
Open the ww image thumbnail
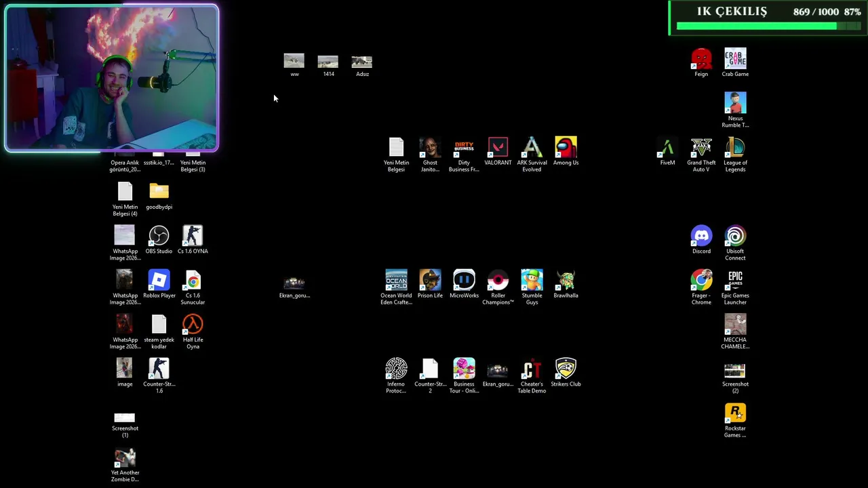(294, 61)
